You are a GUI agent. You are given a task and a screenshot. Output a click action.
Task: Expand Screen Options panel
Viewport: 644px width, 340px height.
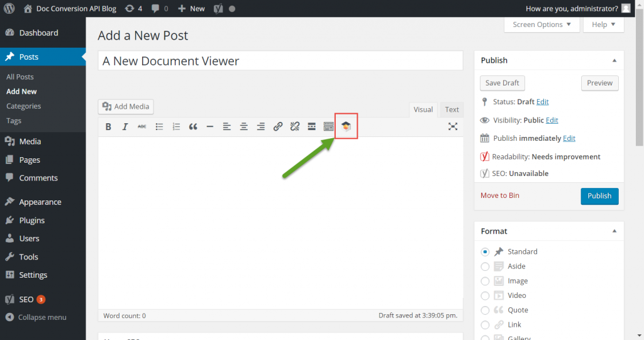541,25
